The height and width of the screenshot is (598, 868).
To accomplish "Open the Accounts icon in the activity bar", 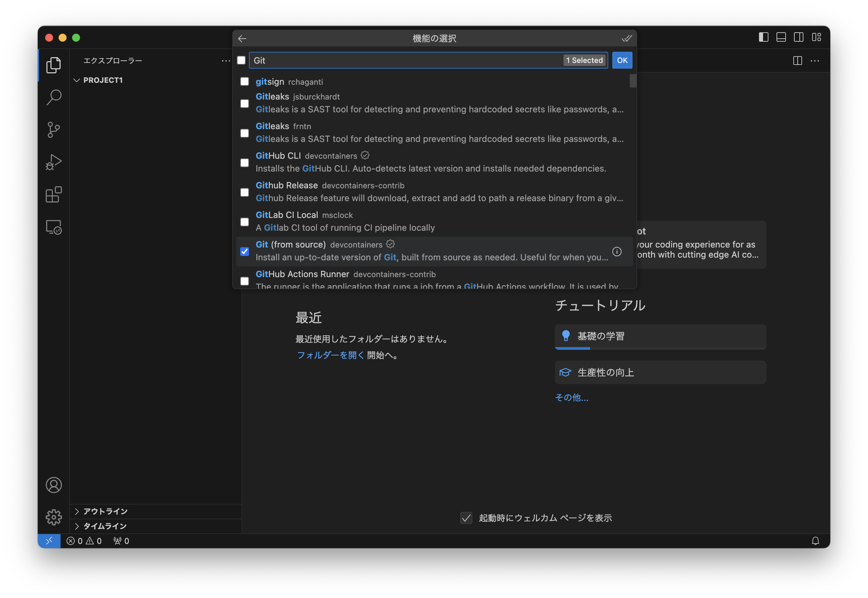I will pyautogui.click(x=53, y=485).
